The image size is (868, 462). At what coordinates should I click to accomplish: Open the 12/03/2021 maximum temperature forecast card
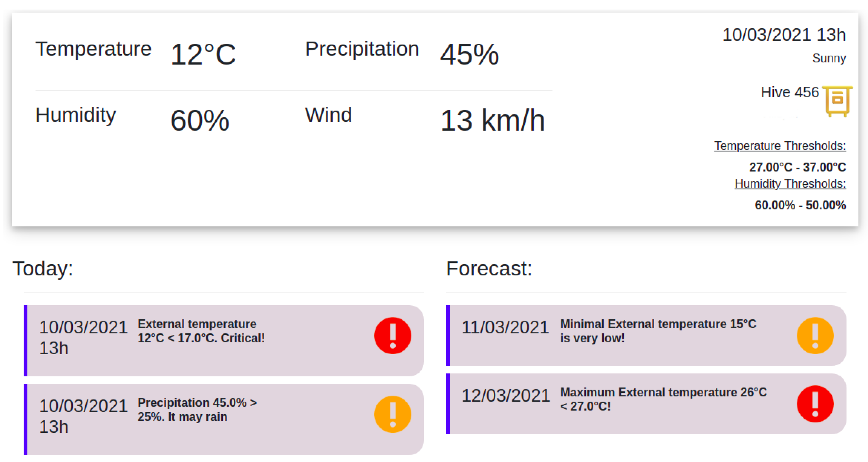click(x=645, y=404)
